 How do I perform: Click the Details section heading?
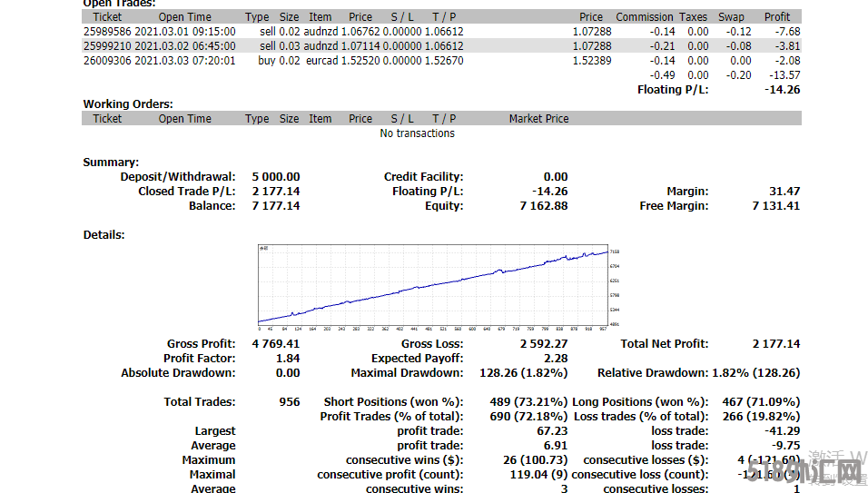coord(104,235)
